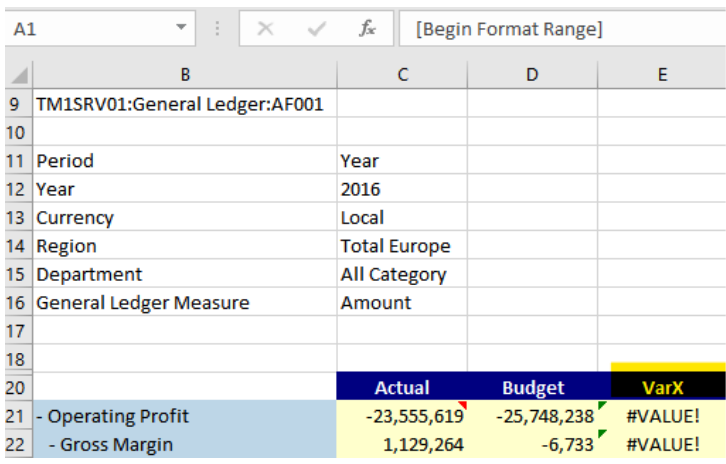The image size is (726, 464).
Task: Click the Year value cell in row 11
Action: (402, 161)
